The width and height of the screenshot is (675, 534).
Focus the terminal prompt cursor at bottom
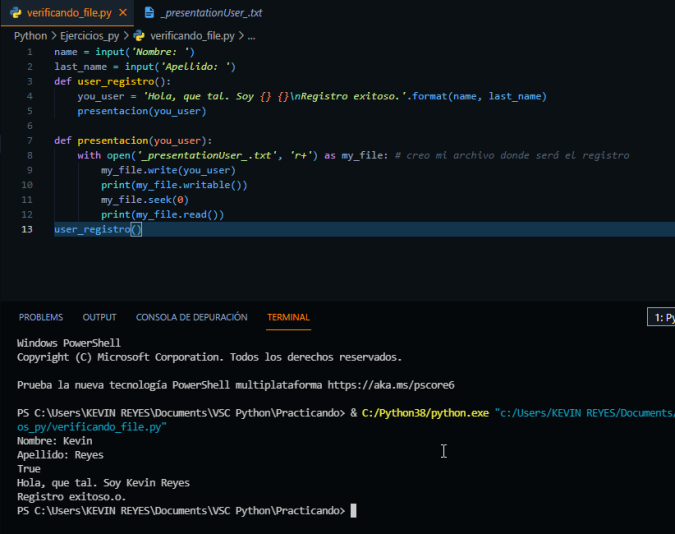tap(354, 511)
